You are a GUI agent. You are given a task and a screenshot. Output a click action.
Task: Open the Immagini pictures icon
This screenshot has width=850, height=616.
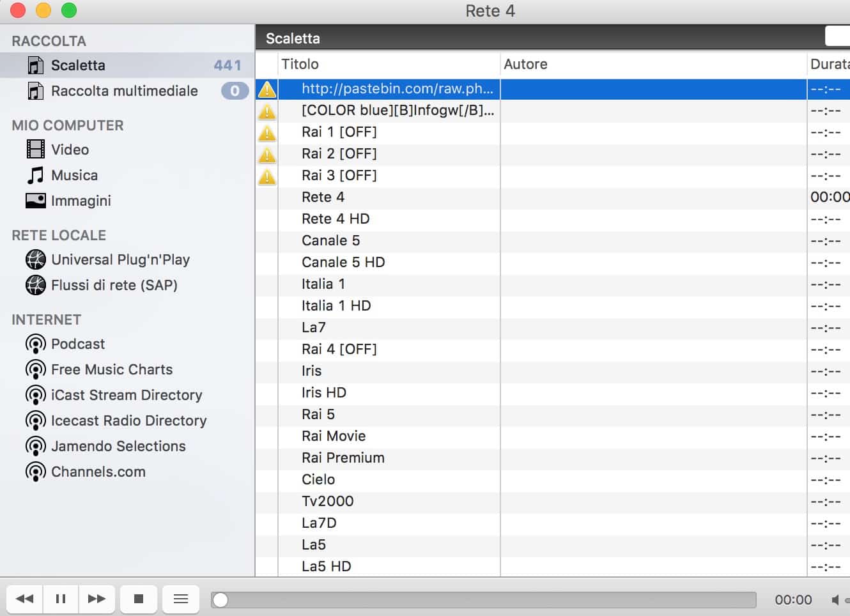coord(36,201)
